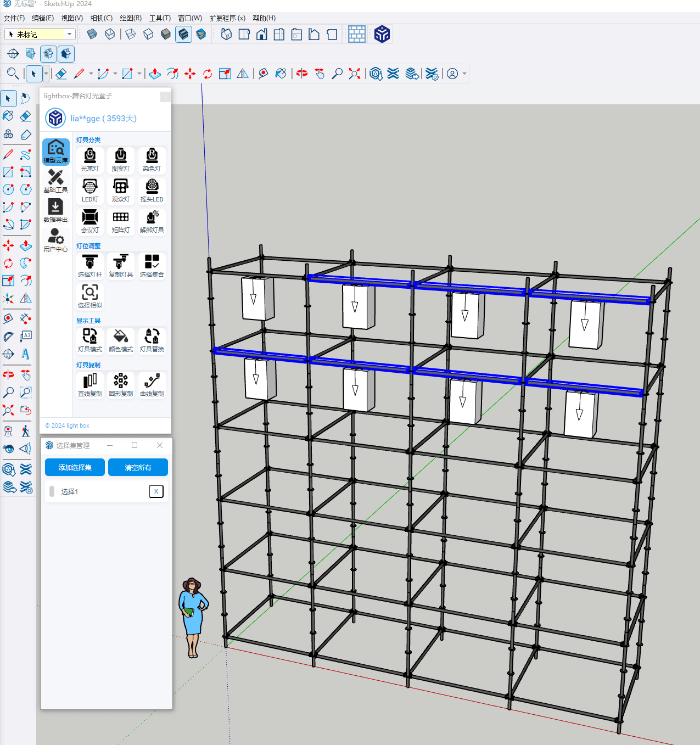Expand the user account dropdown arrow
The image size is (700, 745).
[464, 74]
